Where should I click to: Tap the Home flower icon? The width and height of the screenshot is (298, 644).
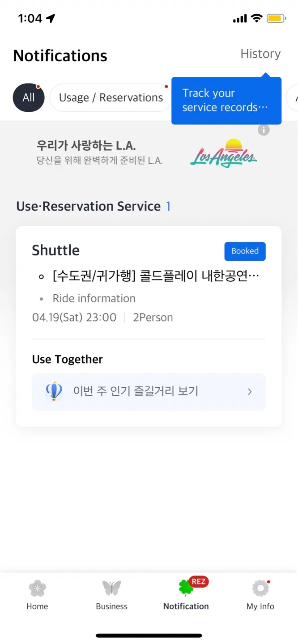point(37,588)
